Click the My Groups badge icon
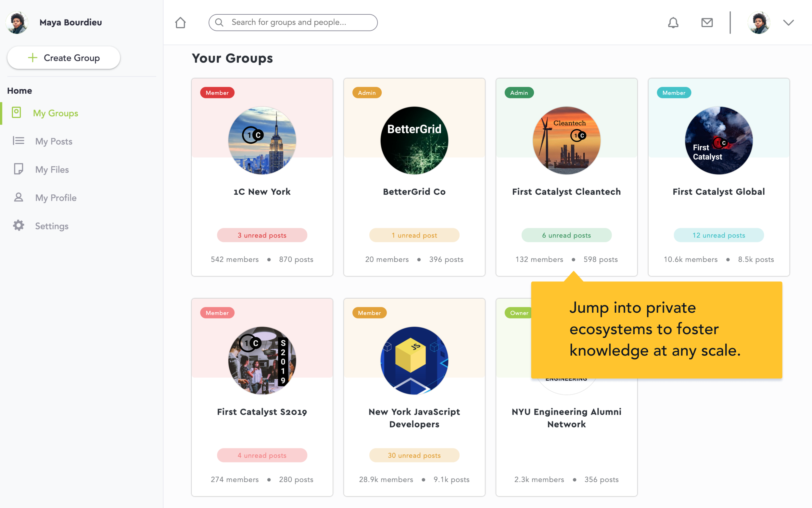 tap(16, 112)
